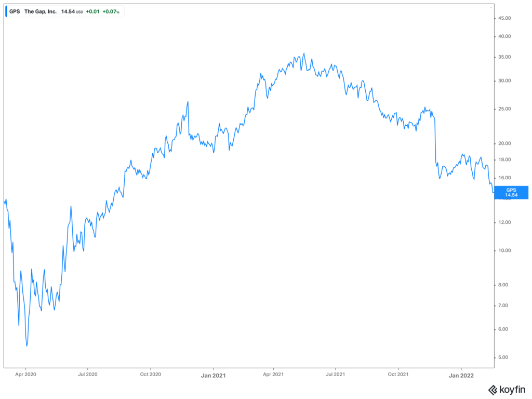Click the 14.54 price value in the legend
532x399 pixels.
(x=68, y=11)
